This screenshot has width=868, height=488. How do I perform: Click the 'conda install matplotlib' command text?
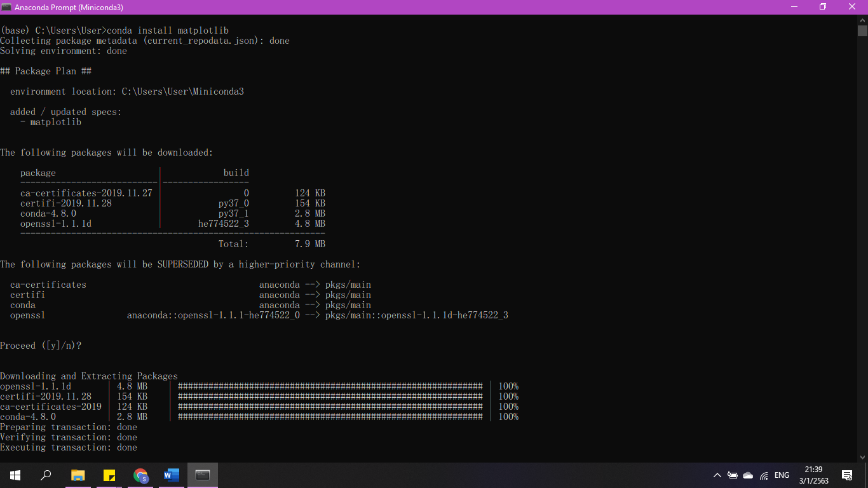pos(168,30)
